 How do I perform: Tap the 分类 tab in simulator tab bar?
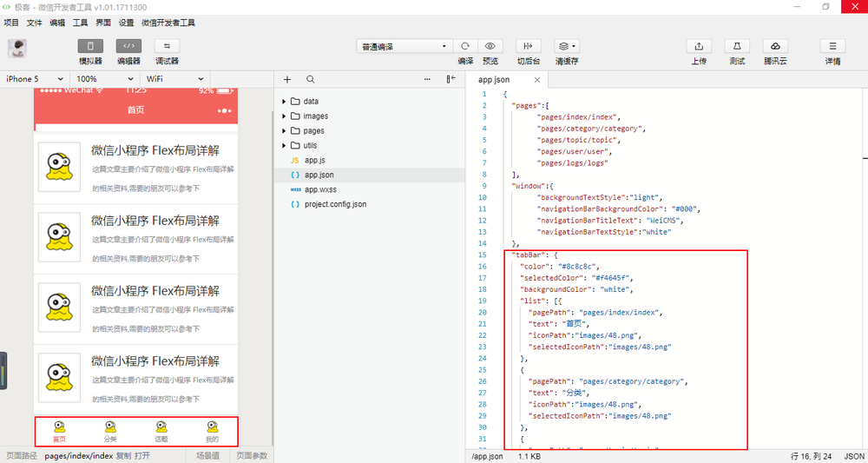tap(110, 432)
